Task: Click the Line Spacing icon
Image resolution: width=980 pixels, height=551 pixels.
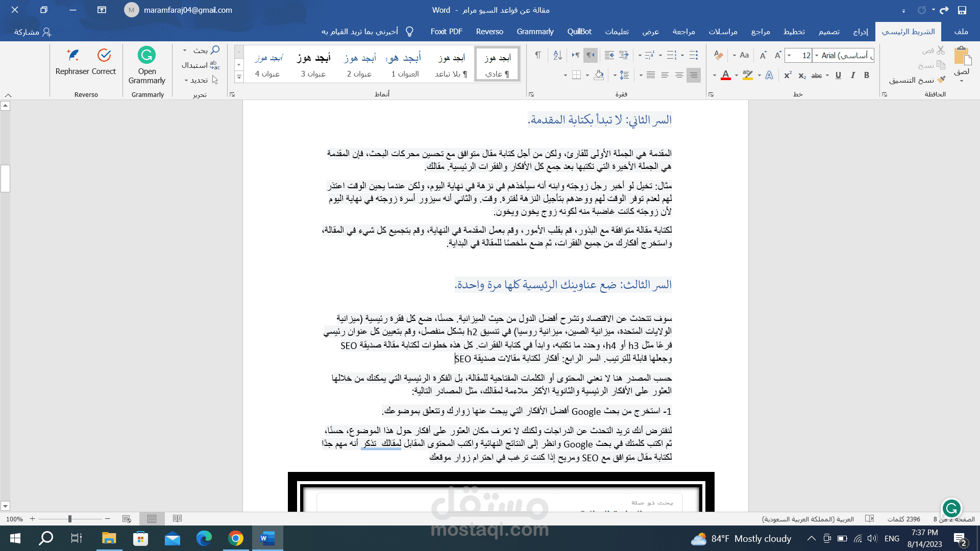Action: [624, 76]
